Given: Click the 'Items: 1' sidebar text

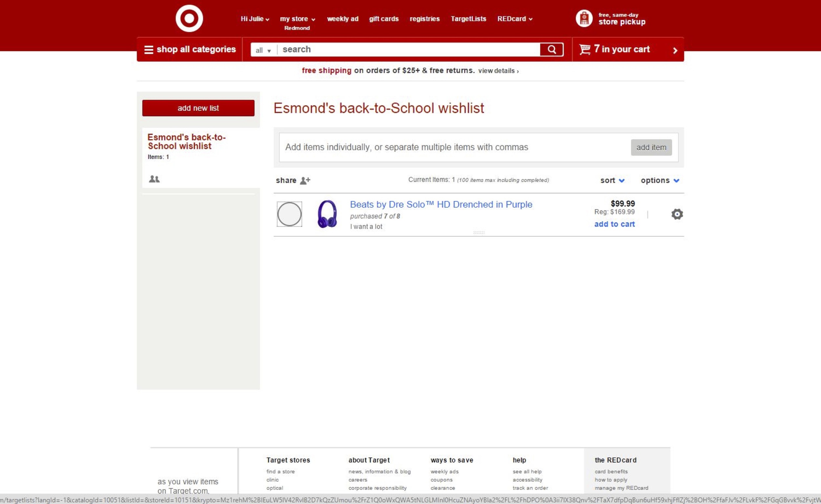Looking at the screenshot, I should (158, 157).
